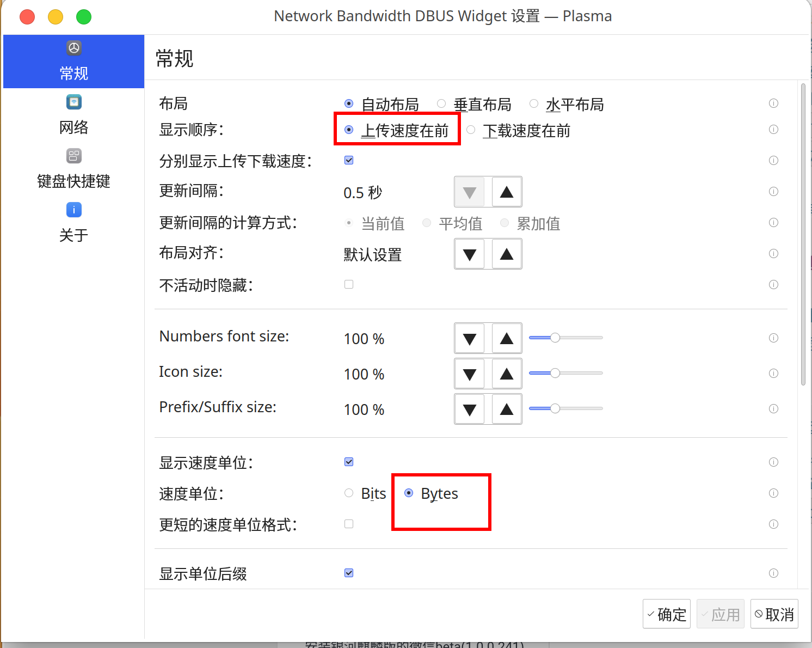Show info for 更新间隔的计算方式 row
This screenshot has height=648, width=812.
773,223
